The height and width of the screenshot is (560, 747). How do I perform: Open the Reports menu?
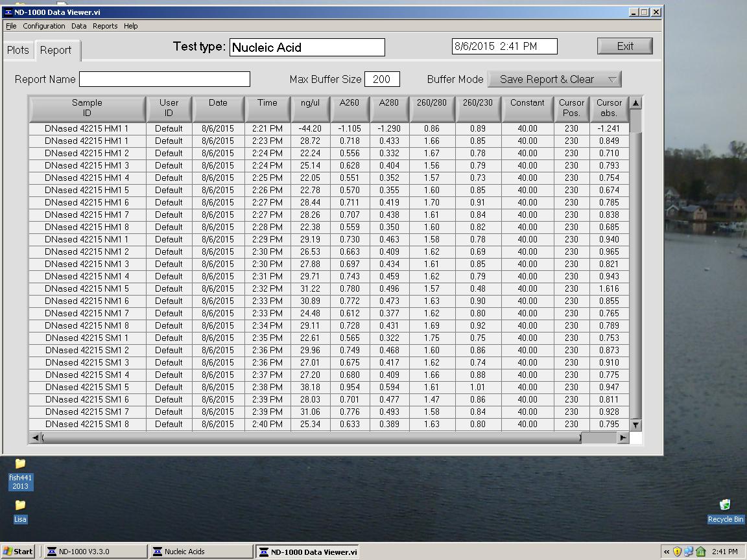(105, 26)
